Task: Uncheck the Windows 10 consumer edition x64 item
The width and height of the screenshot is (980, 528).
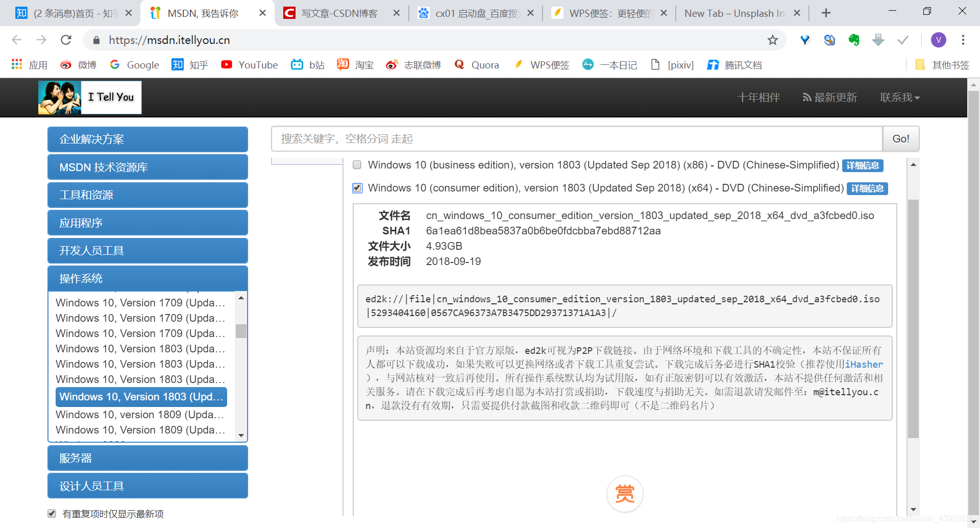Action: (x=357, y=188)
